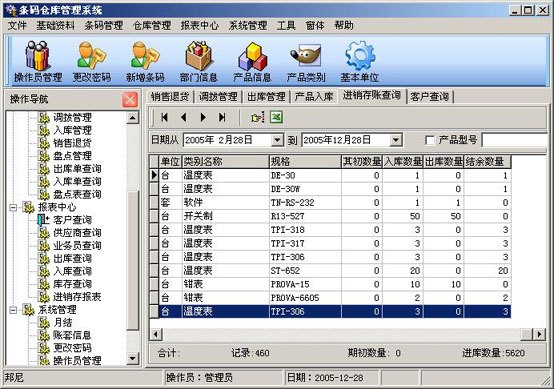Switch to the 客户查询 tab
This screenshot has width=554, height=389.
pyautogui.click(x=430, y=96)
